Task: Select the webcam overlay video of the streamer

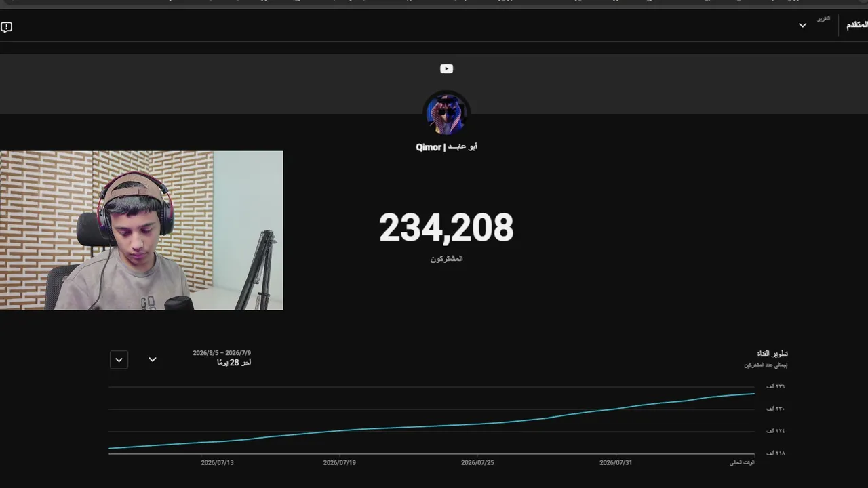Action: pos(141,230)
